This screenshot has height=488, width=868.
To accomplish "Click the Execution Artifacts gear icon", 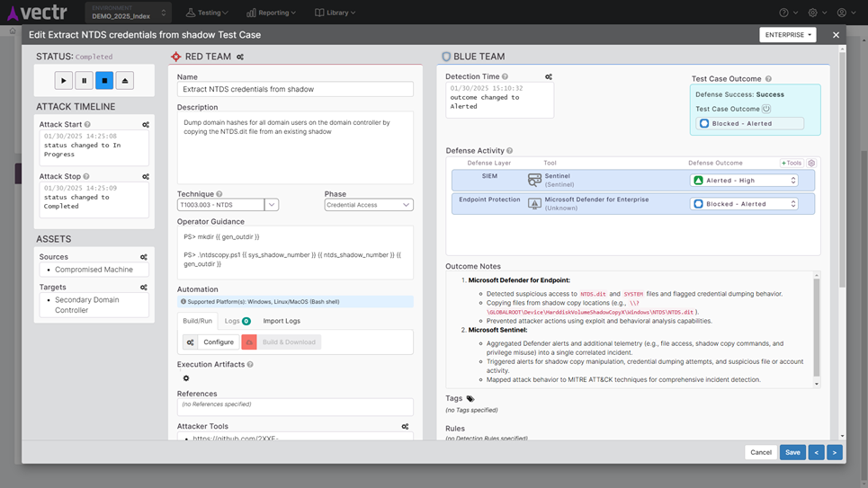I will click(x=186, y=378).
